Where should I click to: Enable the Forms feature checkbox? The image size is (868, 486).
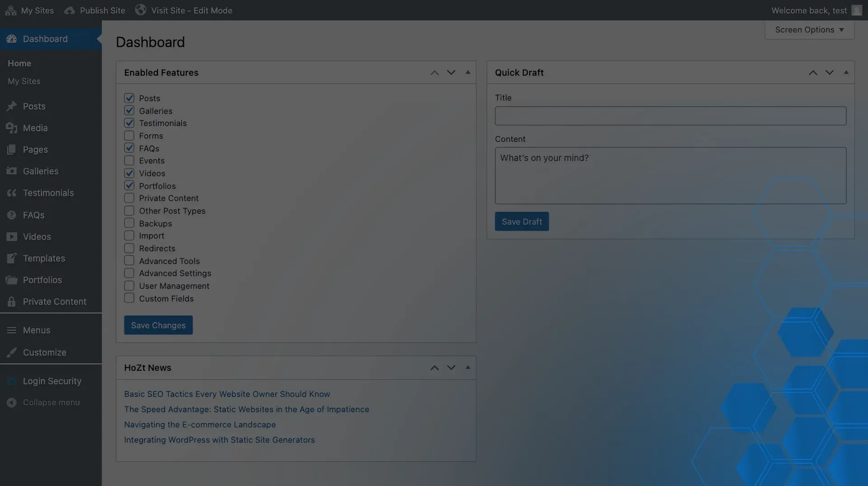point(129,135)
